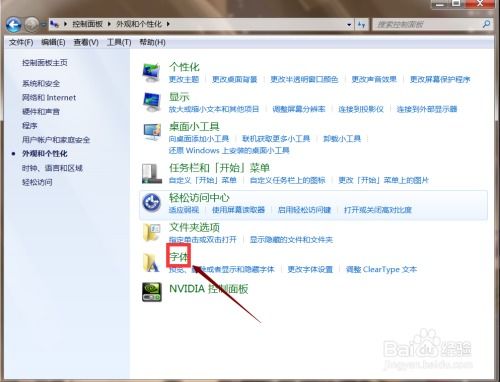
Task: Open the 文件夹选项 heading
Action: pyautogui.click(x=194, y=227)
